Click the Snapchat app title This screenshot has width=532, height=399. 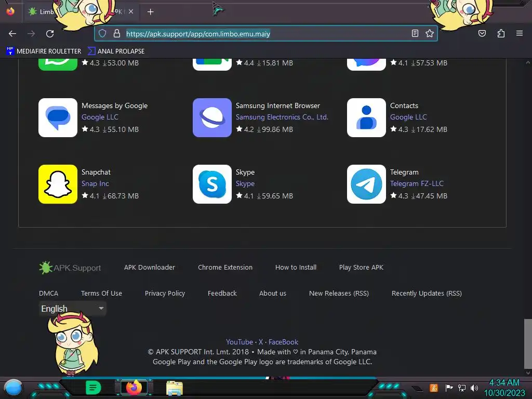[x=96, y=172]
